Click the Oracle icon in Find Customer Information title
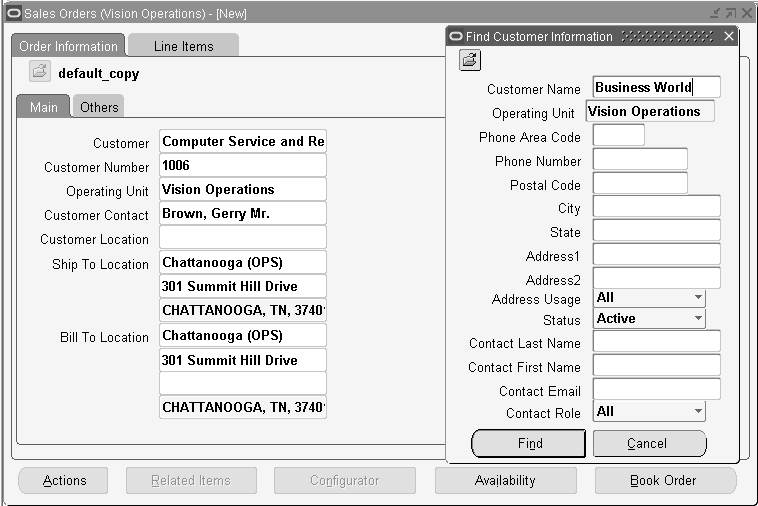 [455, 36]
